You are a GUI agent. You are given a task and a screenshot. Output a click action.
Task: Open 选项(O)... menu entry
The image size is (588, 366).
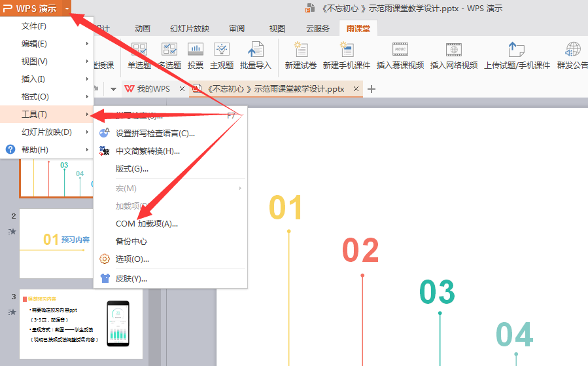coord(171,259)
